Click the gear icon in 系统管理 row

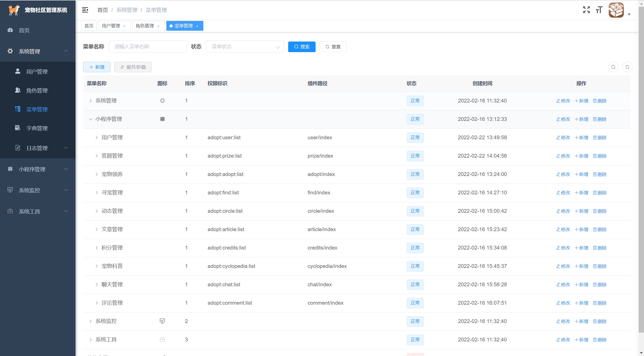point(162,101)
